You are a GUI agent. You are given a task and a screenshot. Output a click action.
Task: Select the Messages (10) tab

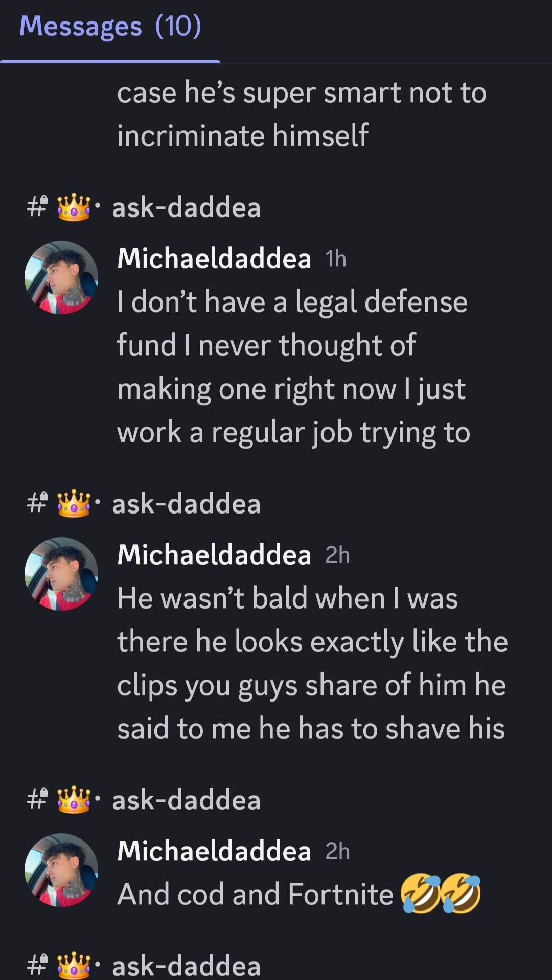[110, 27]
